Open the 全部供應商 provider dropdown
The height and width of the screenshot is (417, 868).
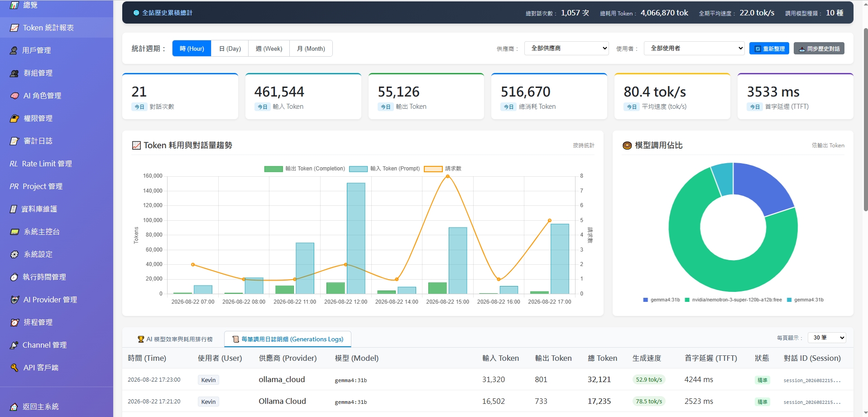coord(566,48)
